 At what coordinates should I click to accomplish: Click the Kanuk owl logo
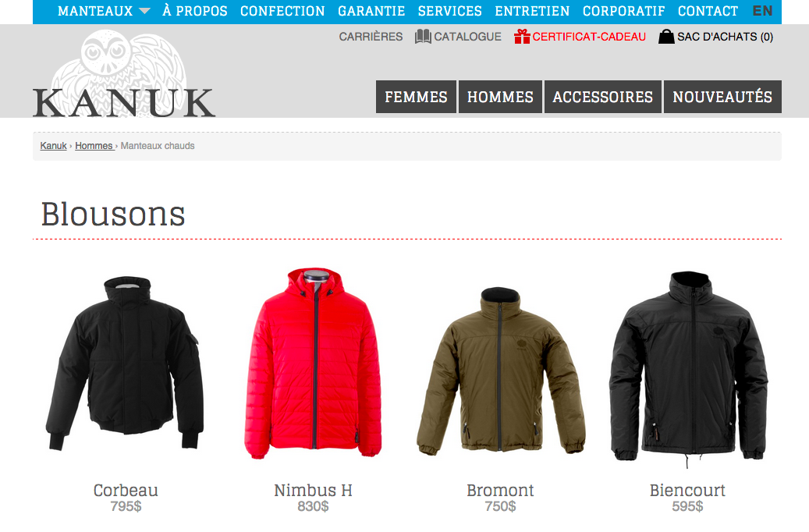124,74
